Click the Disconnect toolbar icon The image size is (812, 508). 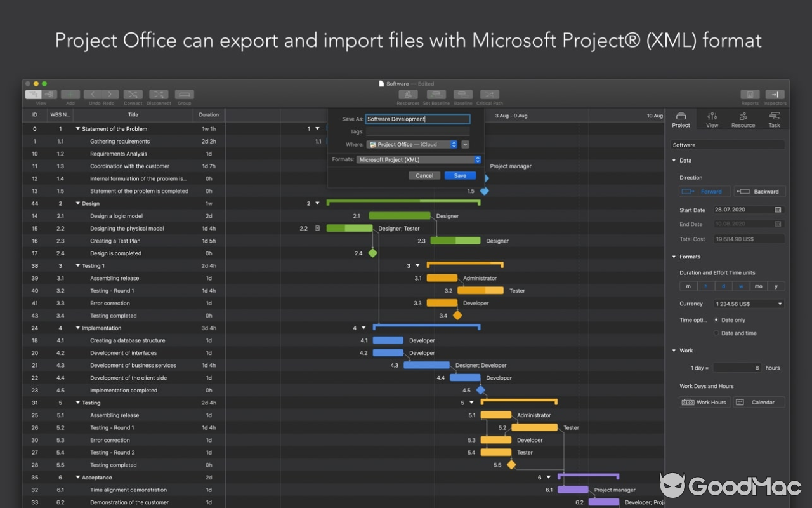coord(159,94)
